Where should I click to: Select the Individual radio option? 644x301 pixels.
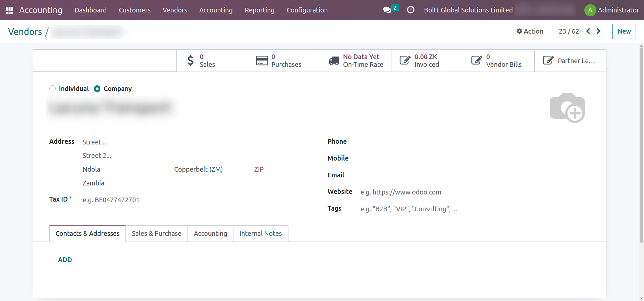point(52,89)
